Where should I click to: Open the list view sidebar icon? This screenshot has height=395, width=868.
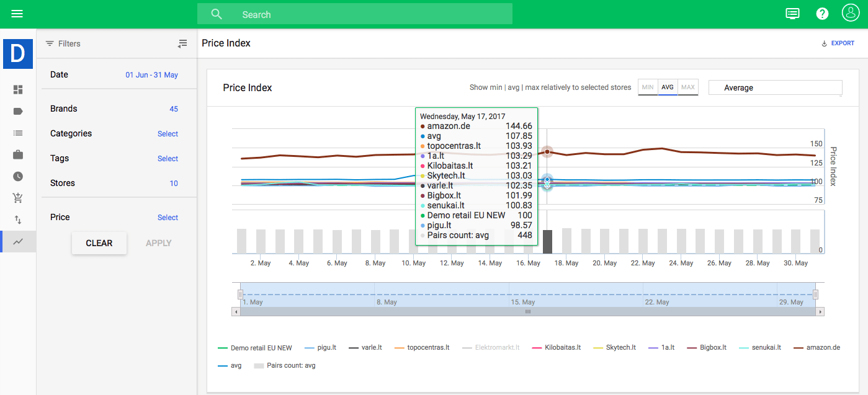coord(18,133)
